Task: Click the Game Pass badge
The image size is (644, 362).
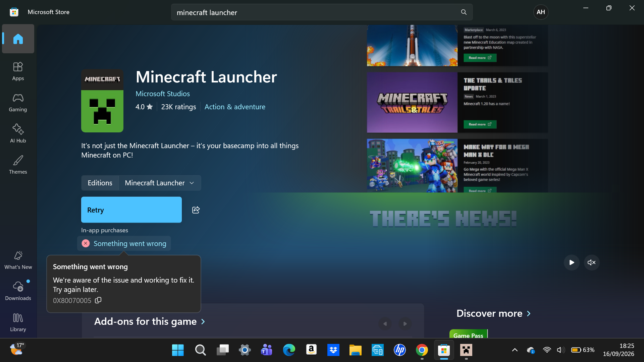Action: [x=468, y=334]
